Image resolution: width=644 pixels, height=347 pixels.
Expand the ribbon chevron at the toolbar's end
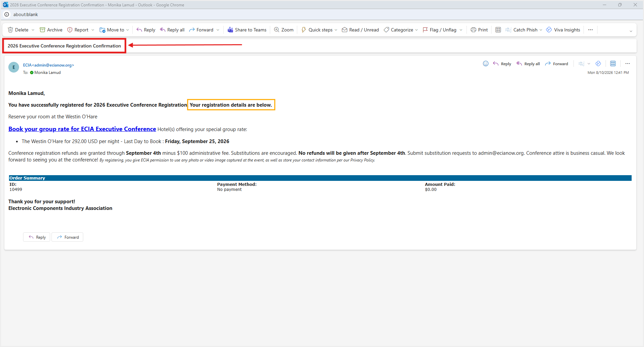point(631,31)
